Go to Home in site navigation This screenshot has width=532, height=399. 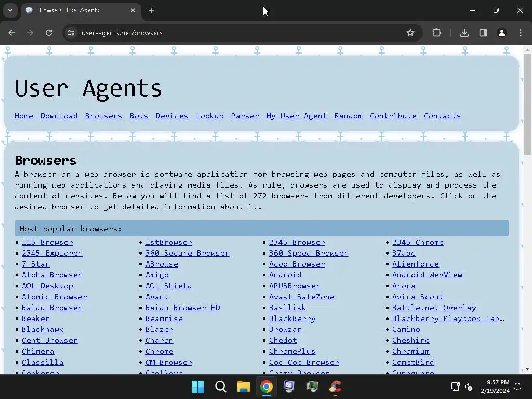point(24,116)
